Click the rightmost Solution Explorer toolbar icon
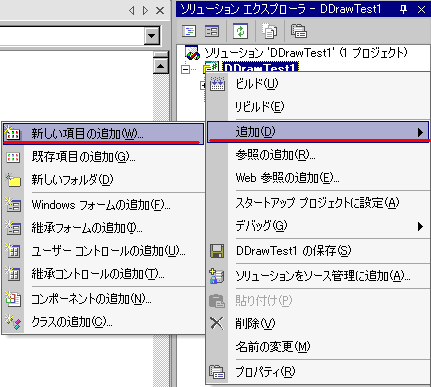This screenshot has height=387, width=431. click(x=299, y=31)
